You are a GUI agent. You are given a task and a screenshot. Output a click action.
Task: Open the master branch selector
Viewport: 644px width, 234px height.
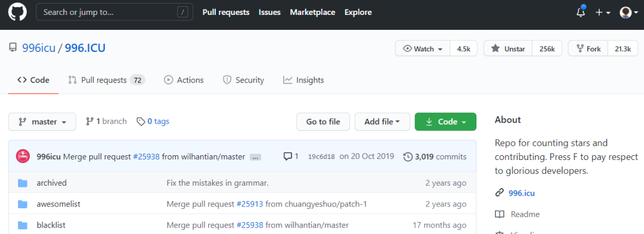pyautogui.click(x=42, y=122)
